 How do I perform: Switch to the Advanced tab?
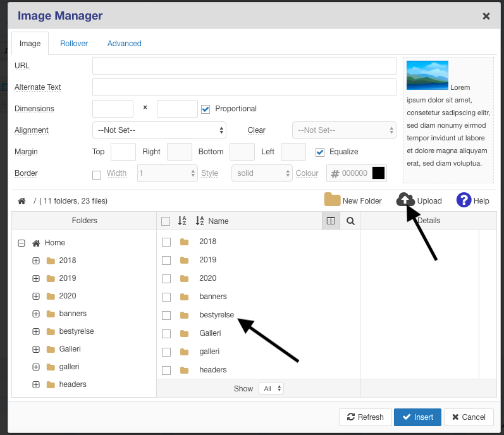(125, 44)
